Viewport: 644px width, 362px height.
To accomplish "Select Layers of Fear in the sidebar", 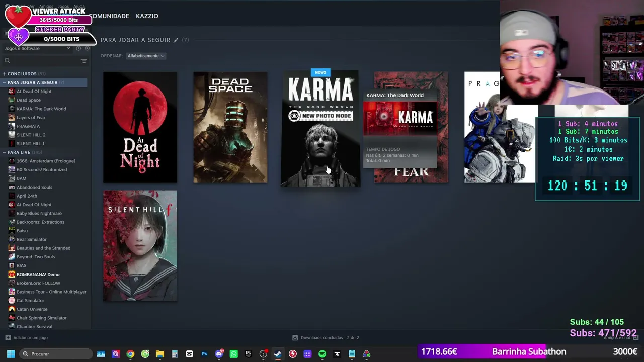I will [x=31, y=118].
